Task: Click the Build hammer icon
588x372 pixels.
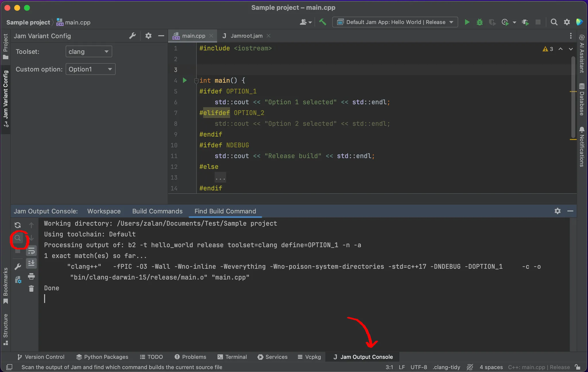Action: point(323,22)
